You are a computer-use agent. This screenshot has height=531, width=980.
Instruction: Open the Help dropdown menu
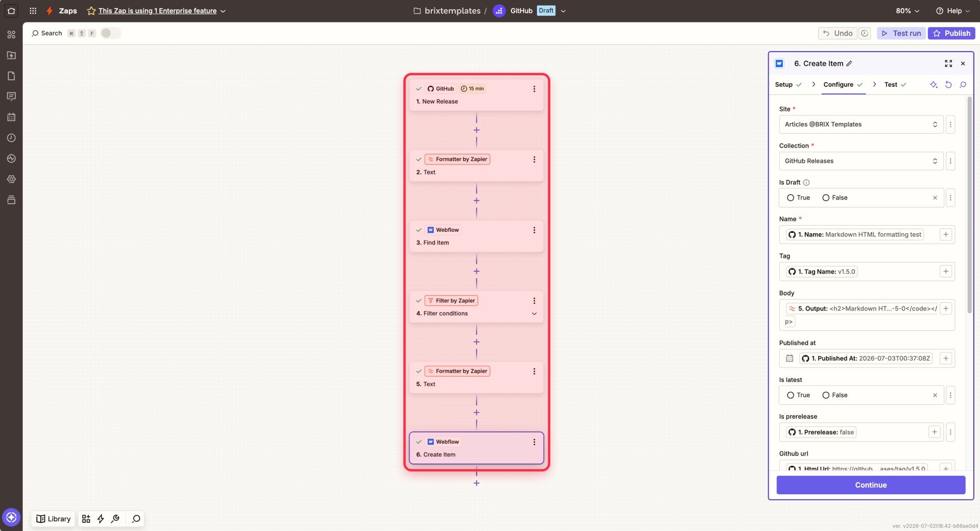(952, 11)
